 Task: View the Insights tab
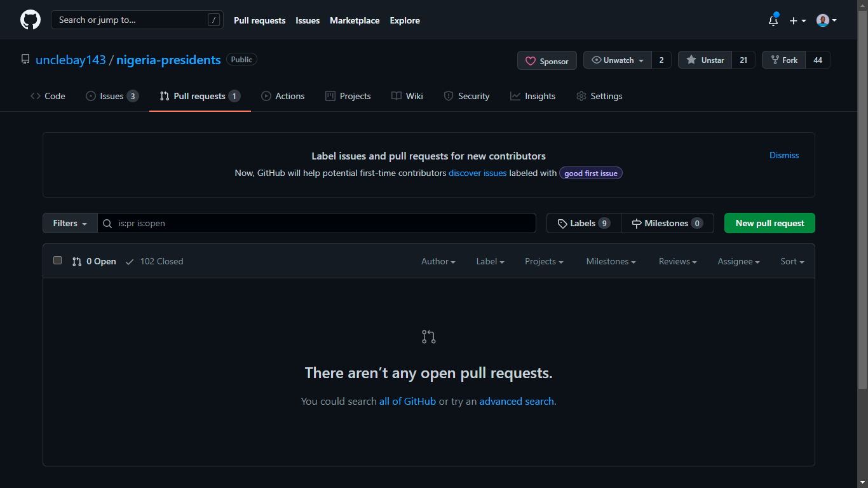[532, 96]
